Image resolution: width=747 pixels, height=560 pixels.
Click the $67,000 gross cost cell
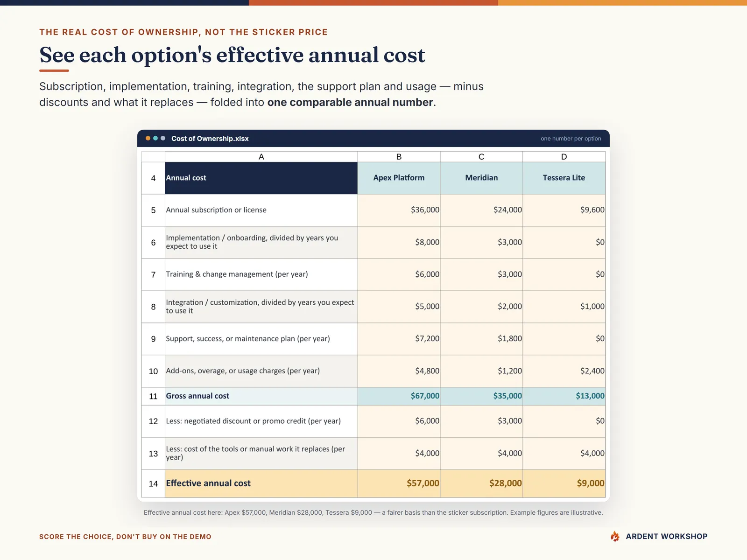pyautogui.click(x=399, y=396)
